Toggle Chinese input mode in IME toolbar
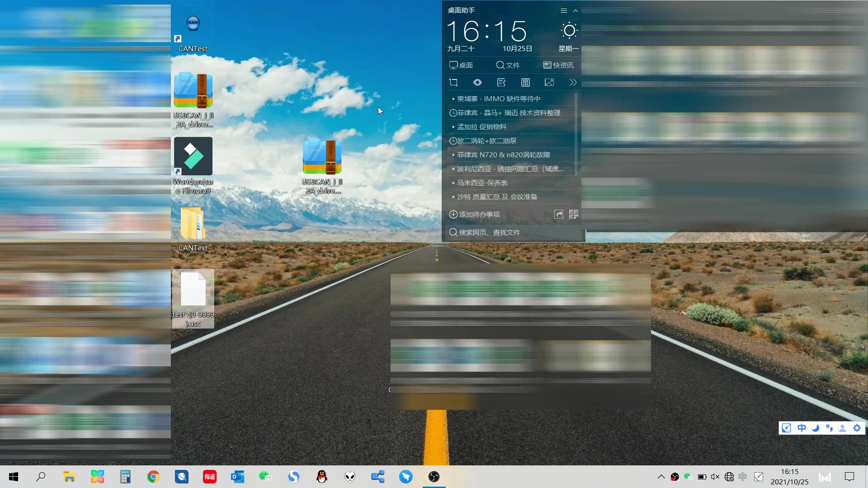Viewport: 868px width, 488px height. coord(802,428)
